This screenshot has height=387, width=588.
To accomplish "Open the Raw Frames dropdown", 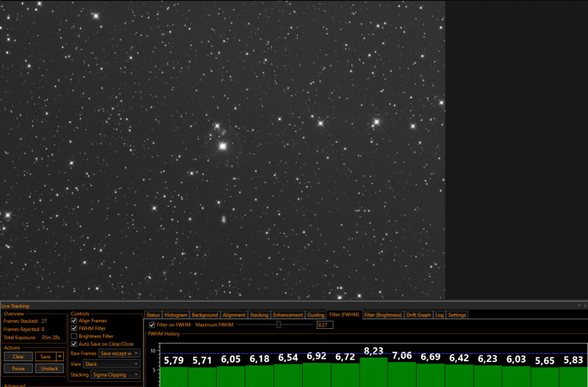I will click(x=119, y=353).
